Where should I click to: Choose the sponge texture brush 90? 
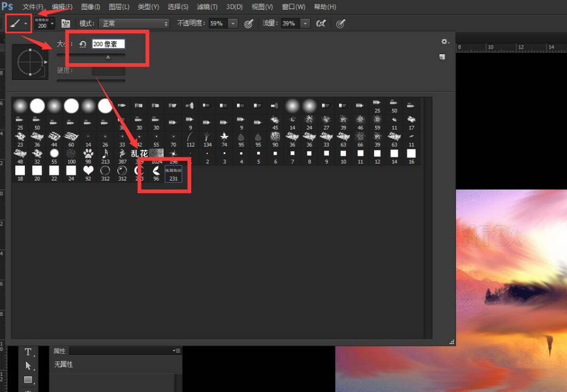[x=275, y=139]
